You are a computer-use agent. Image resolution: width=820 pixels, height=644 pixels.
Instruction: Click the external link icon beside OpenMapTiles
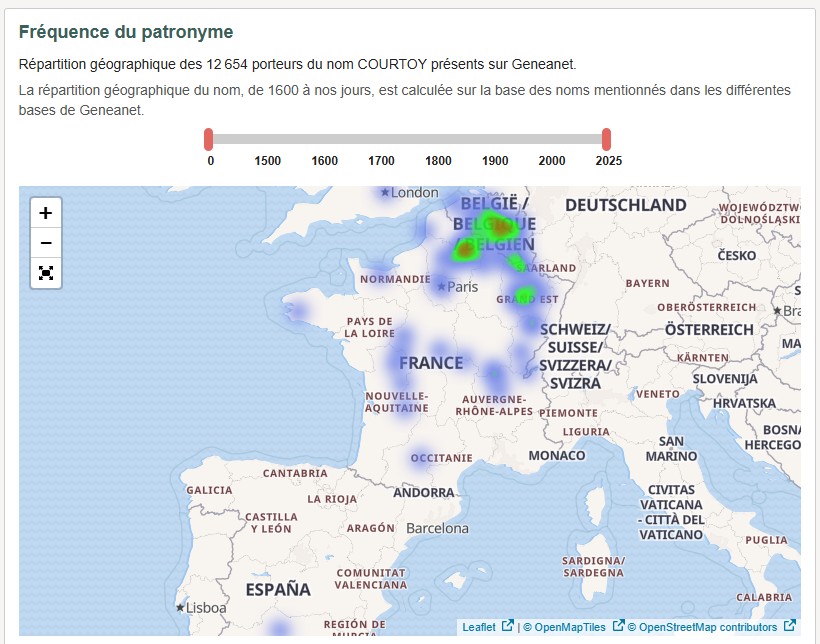[617, 625]
